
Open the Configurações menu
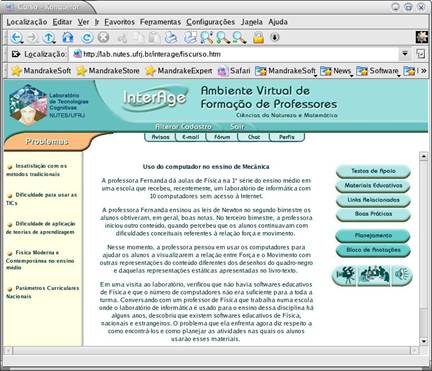tap(210, 22)
